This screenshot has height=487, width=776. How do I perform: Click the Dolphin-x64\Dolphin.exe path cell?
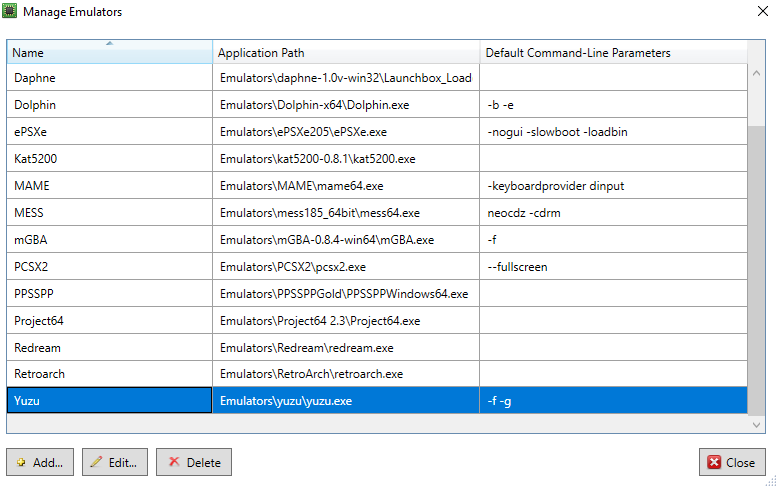346,104
